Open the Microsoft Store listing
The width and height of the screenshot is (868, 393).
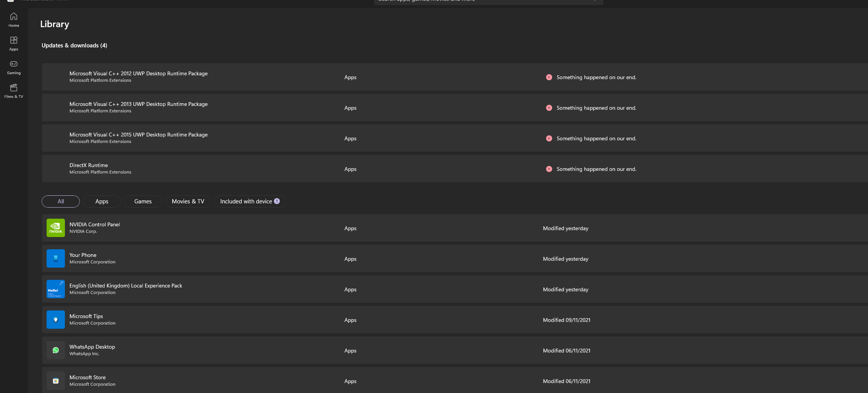pos(455,380)
